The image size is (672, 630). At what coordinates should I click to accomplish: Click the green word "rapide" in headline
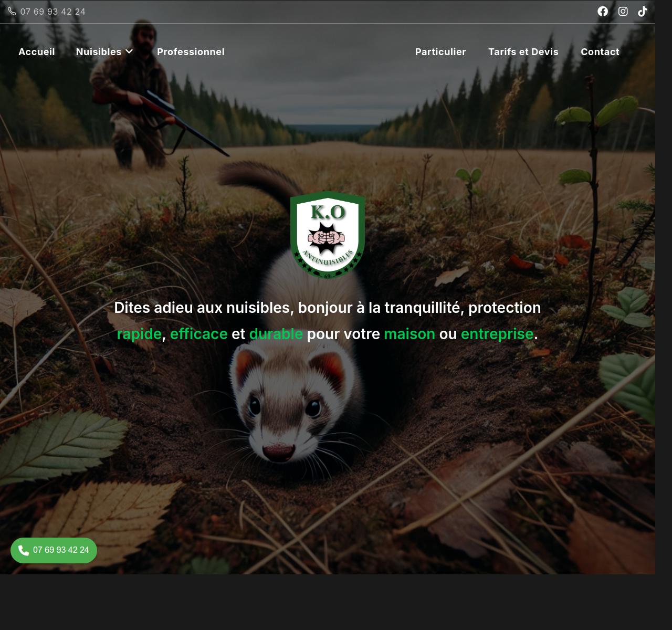point(139,334)
